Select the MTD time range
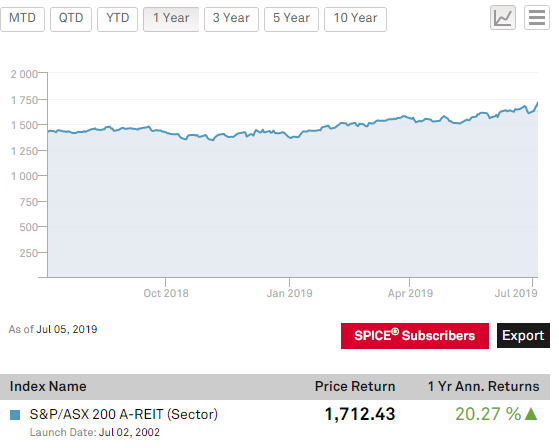The image size is (559, 448). pos(22,19)
